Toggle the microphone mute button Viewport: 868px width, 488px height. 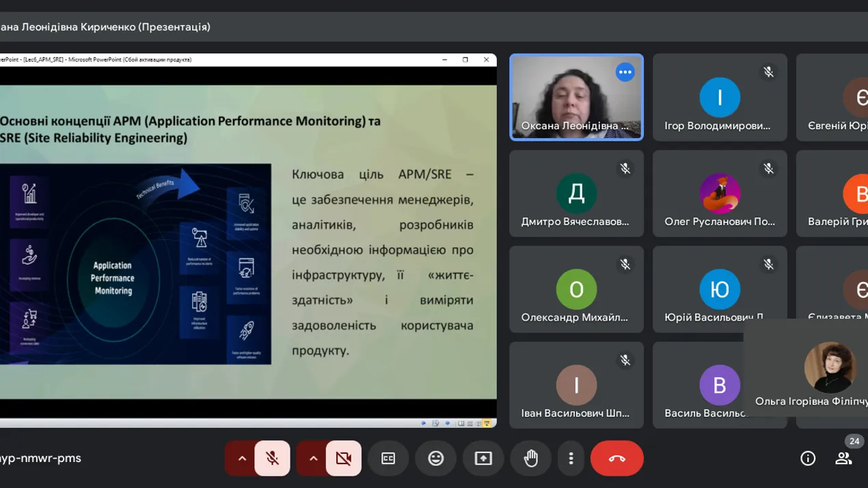coord(272,459)
